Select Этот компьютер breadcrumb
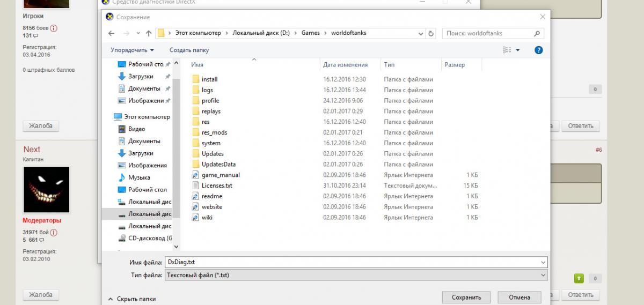 (x=198, y=33)
